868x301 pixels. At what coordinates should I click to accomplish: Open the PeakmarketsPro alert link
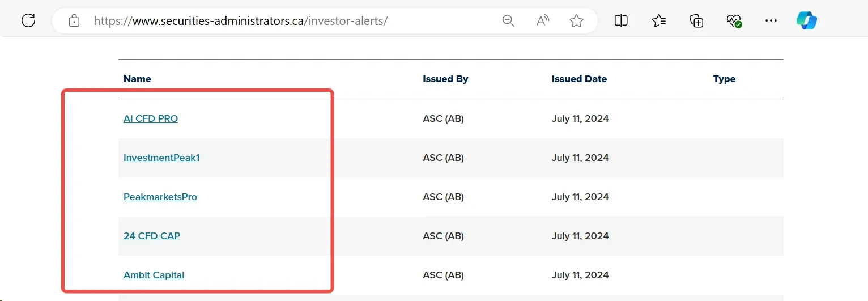160,197
